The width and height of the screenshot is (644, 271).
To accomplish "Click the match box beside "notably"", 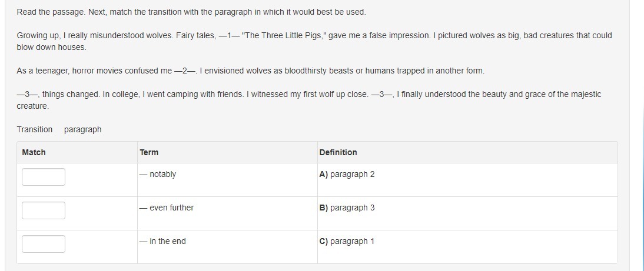I will (x=44, y=176).
